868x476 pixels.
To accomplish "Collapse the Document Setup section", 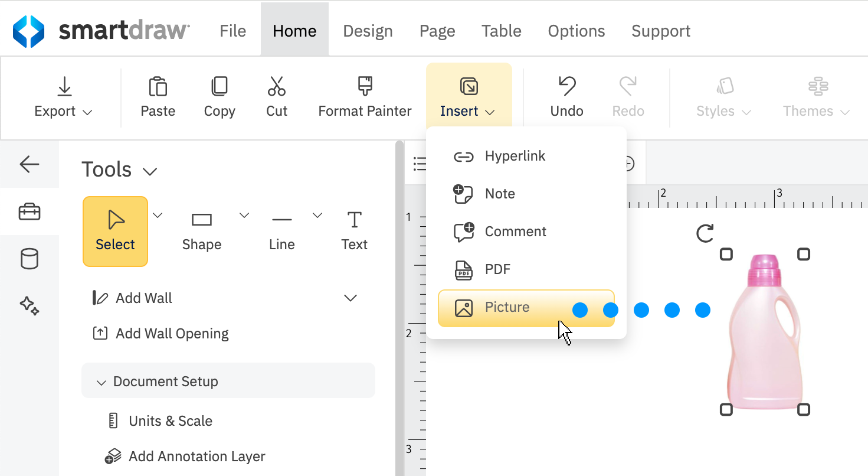I will [x=101, y=382].
